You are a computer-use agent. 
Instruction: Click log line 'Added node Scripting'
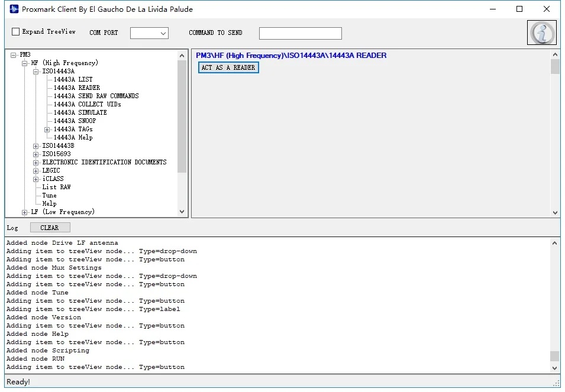click(48, 351)
